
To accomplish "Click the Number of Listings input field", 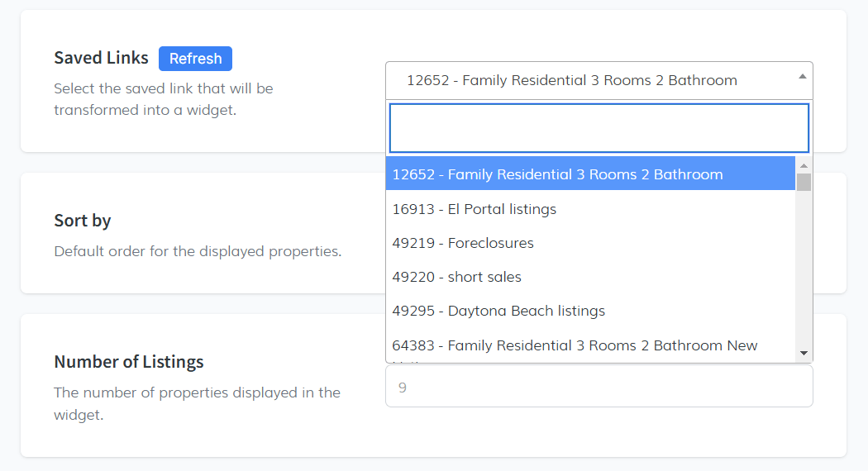I will click(599, 387).
